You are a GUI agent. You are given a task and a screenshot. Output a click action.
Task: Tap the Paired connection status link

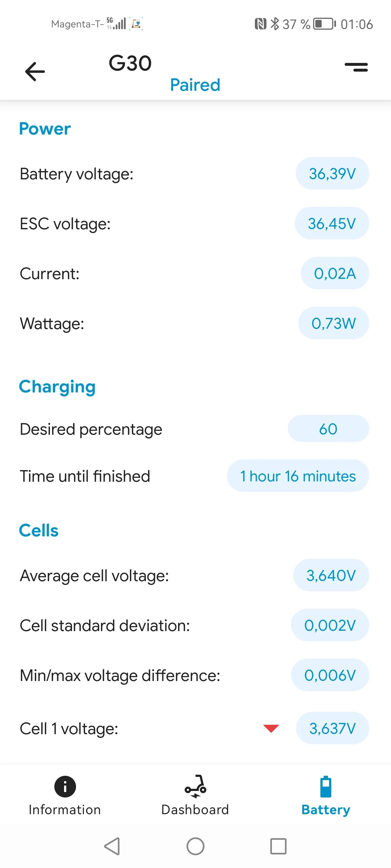195,85
